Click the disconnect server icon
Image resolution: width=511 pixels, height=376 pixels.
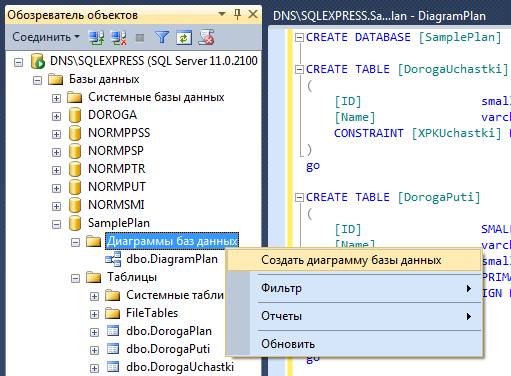(118, 37)
